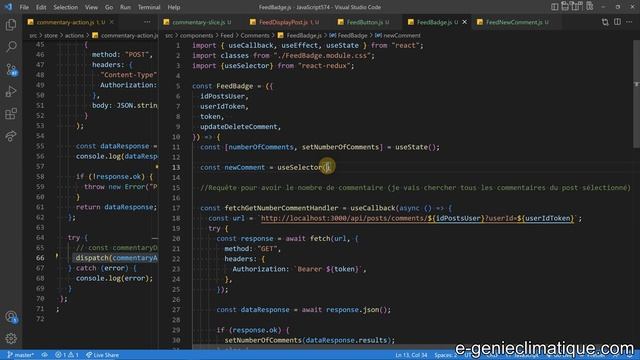Image resolution: width=640 pixels, height=360 pixels.
Task: Click 'Comments' breadcrumb segment
Action: (255, 36)
